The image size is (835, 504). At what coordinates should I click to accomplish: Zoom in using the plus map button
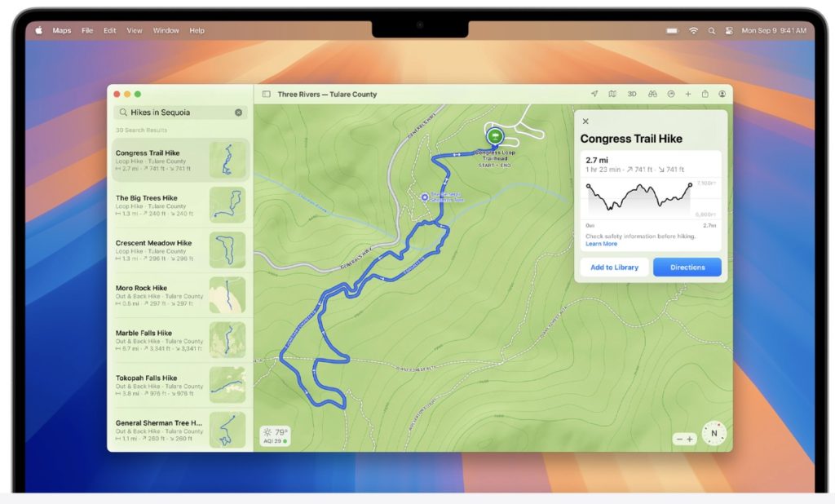690,439
